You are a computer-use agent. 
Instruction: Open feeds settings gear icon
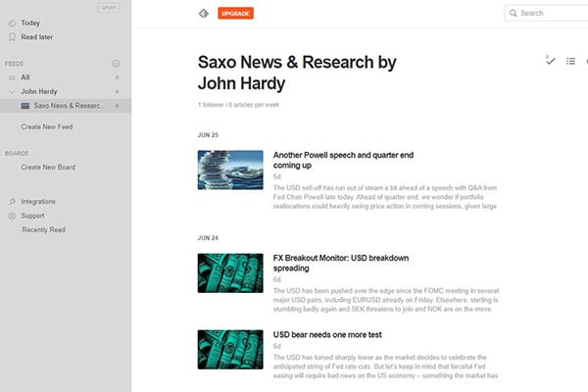116,64
